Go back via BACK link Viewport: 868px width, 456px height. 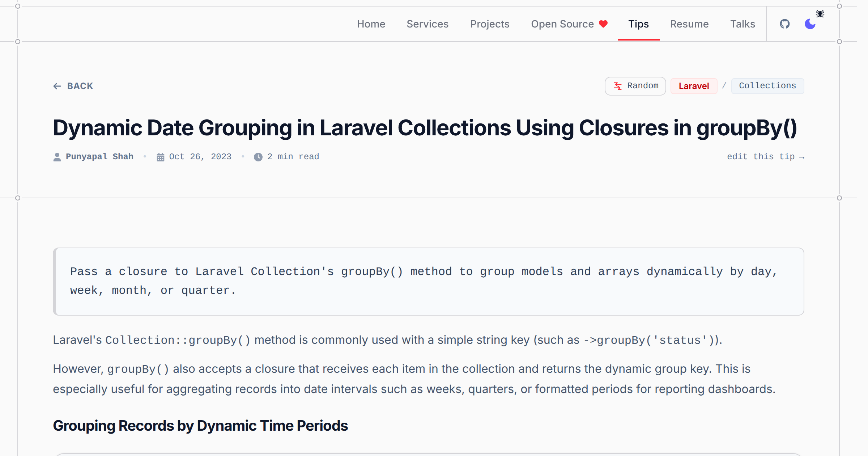[73, 86]
